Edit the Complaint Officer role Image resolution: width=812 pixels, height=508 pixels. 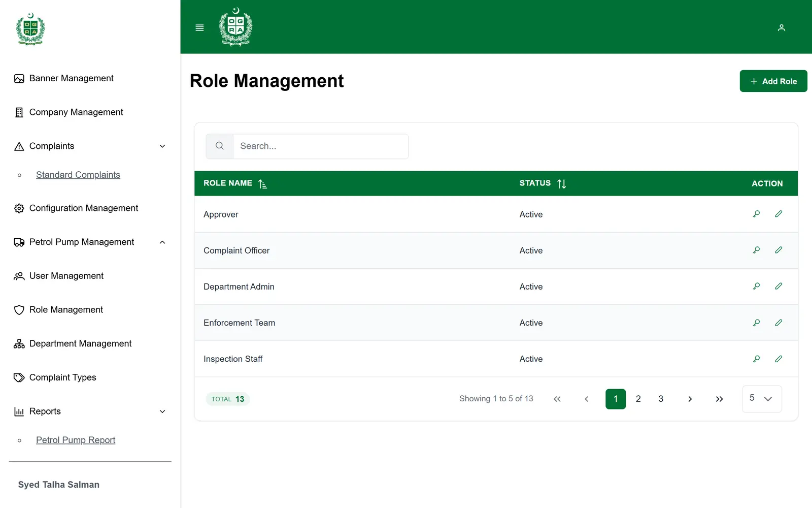[x=779, y=250]
